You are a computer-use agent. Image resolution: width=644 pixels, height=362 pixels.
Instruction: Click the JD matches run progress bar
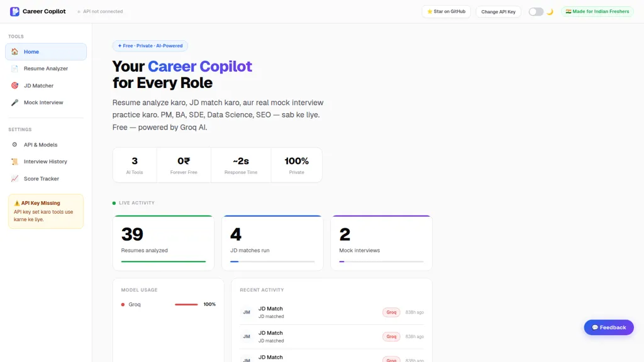click(x=272, y=261)
